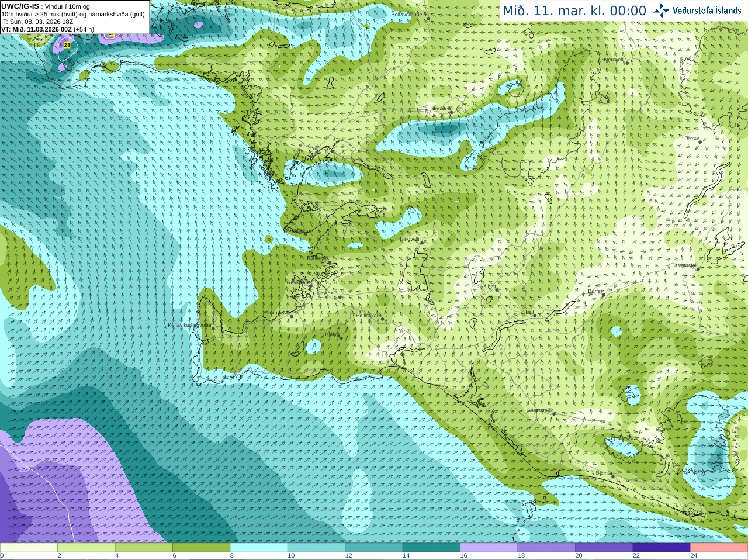Click the 'Veðurstofa Íslands' text
This screenshot has width=748, height=560.
[x=707, y=11]
